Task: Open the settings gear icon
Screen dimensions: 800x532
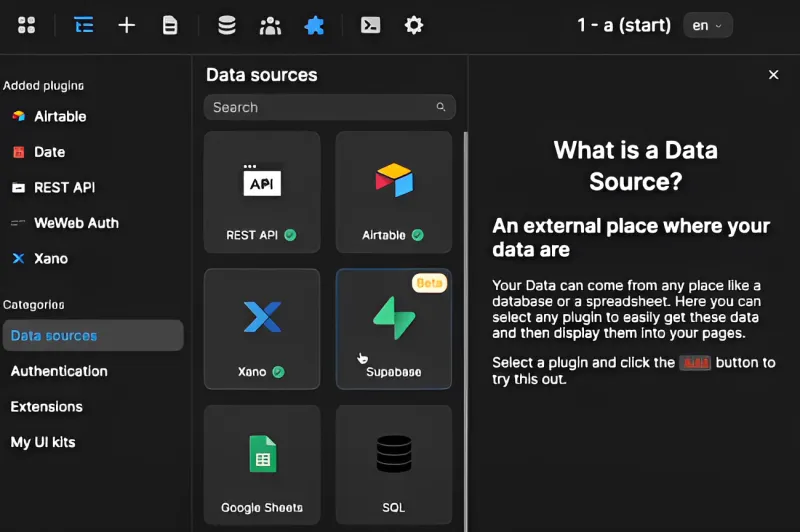Action: point(414,26)
